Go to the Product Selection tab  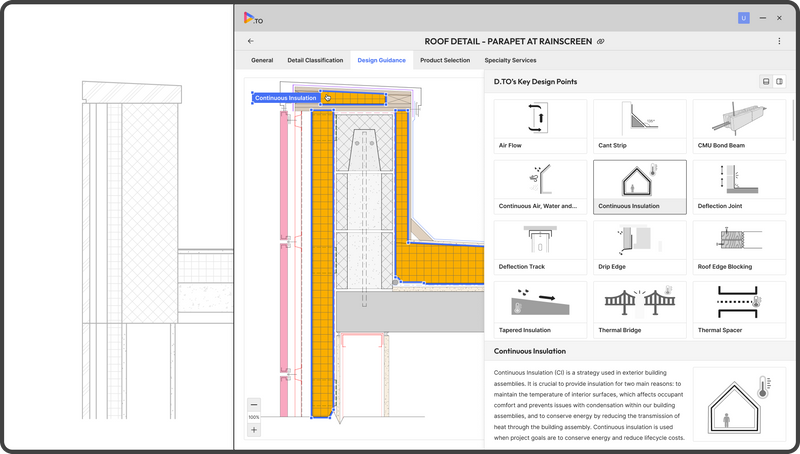tap(445, 60)
